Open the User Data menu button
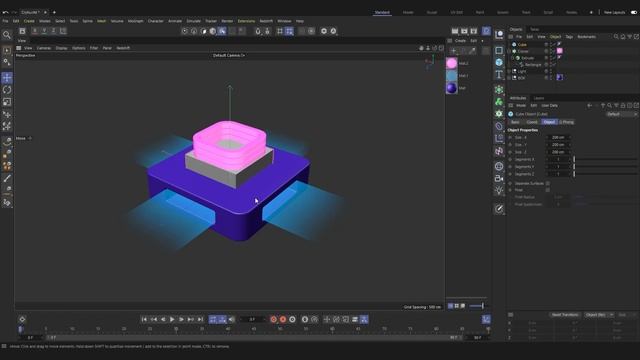Screen dimensions: 640x360 549,106
